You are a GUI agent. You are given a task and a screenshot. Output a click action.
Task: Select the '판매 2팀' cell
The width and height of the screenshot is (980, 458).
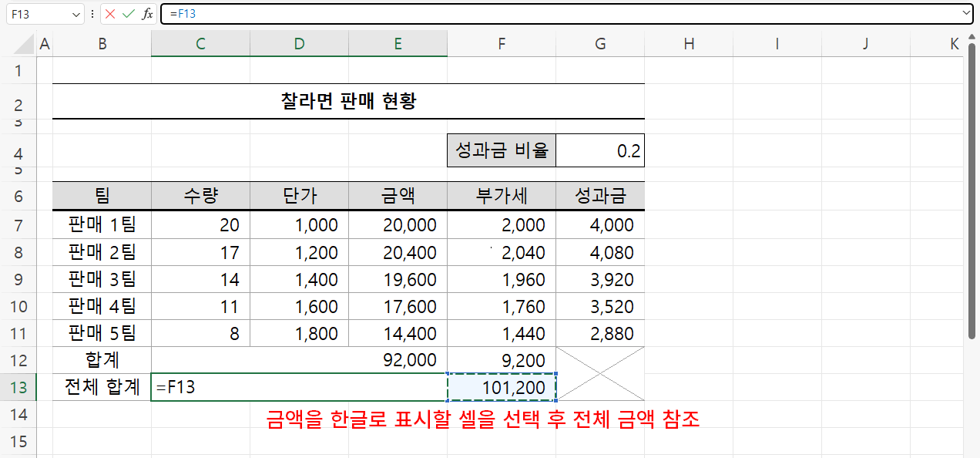(102, 252)
